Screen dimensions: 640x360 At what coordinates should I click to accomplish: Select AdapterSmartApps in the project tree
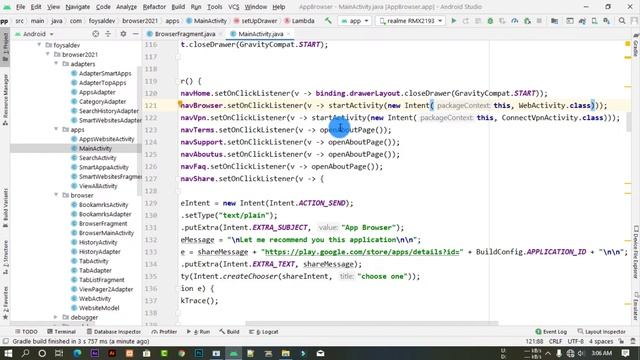(105, 73)
